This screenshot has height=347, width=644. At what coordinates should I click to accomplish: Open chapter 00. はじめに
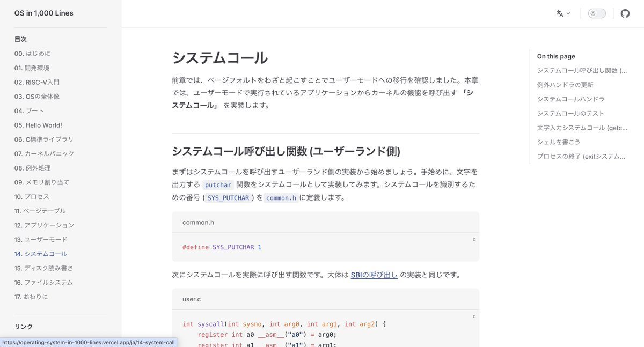pos(33,54)
